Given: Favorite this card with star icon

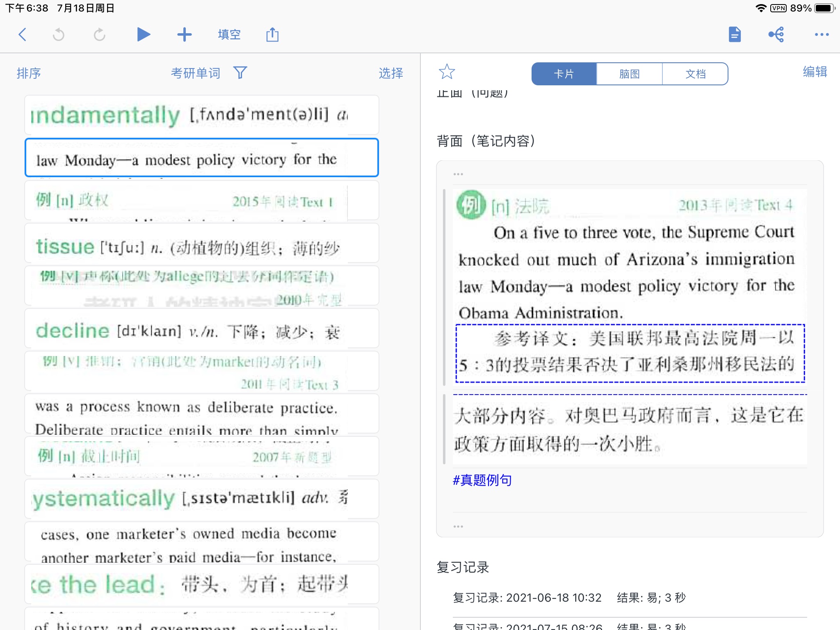Looking at the screenshot, I should 447,72.
